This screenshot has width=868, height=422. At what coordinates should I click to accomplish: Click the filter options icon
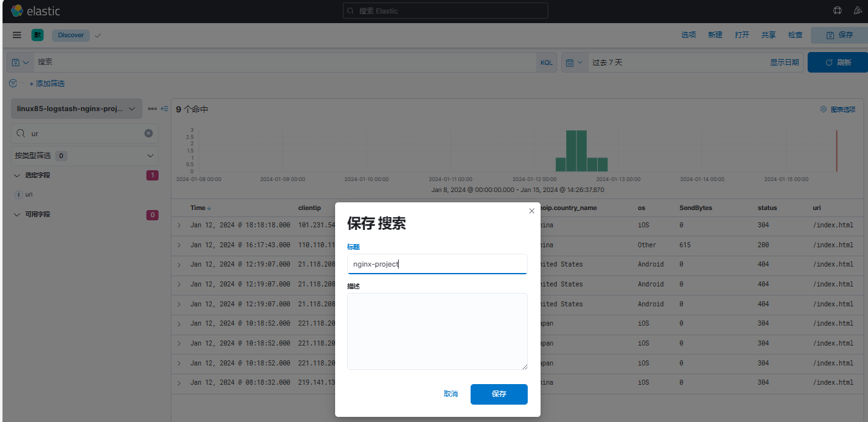click(13, 84)
